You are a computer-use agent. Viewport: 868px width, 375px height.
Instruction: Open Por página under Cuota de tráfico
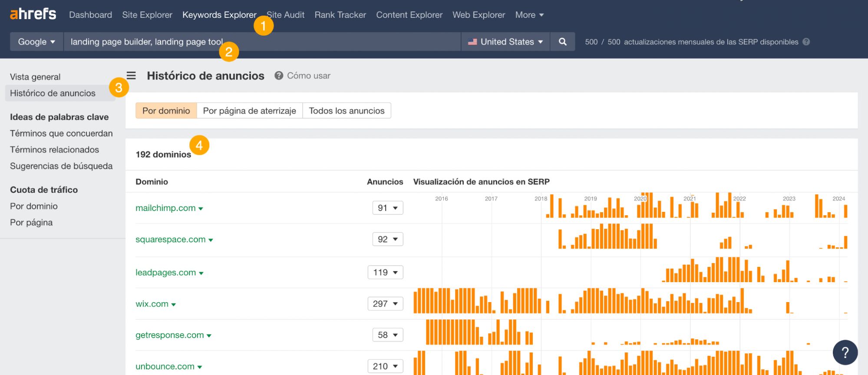tap(31, 222)
